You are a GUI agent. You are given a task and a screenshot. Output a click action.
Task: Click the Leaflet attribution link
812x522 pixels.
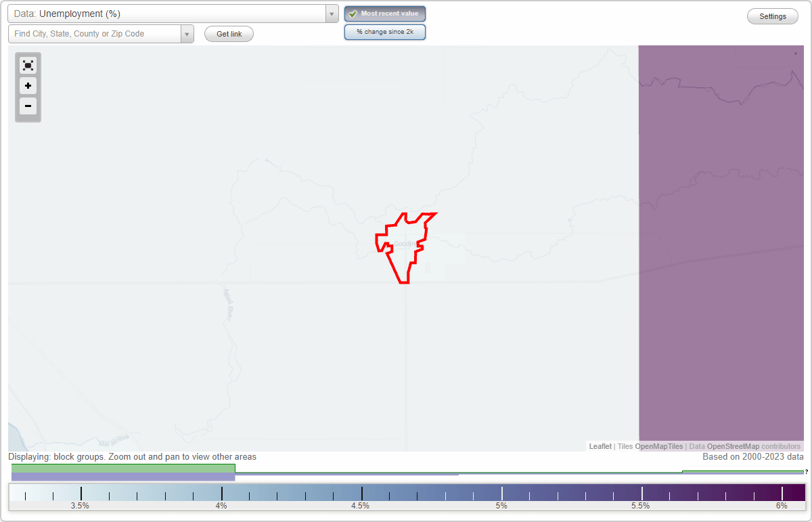pos(600,446)
